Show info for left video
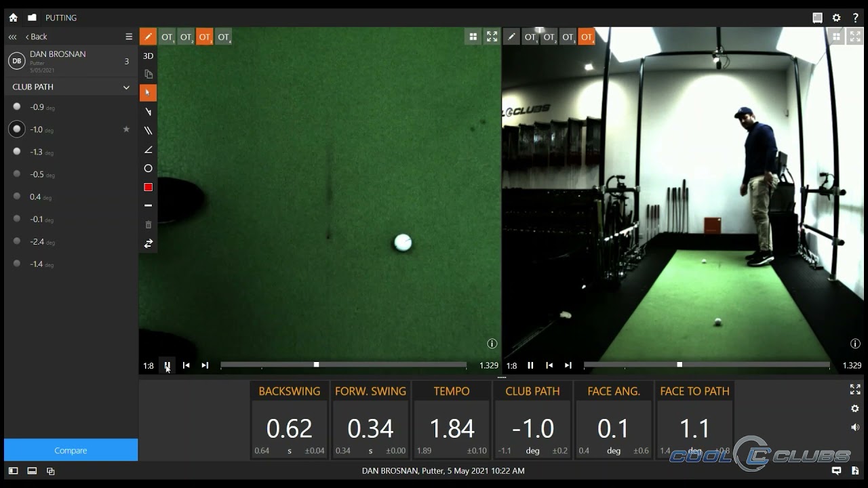This screenshot has width=868, height=488. (492, 344)
